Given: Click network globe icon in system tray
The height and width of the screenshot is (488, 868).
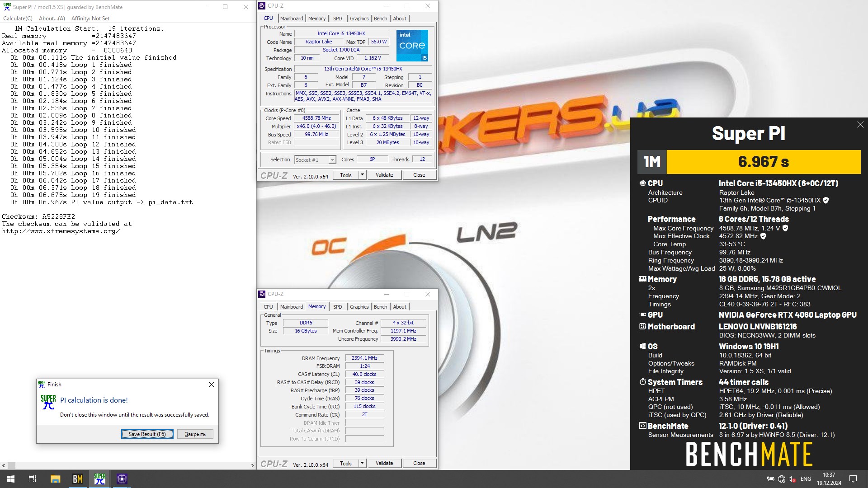Looking at the screenshot, I should [782, 479].
